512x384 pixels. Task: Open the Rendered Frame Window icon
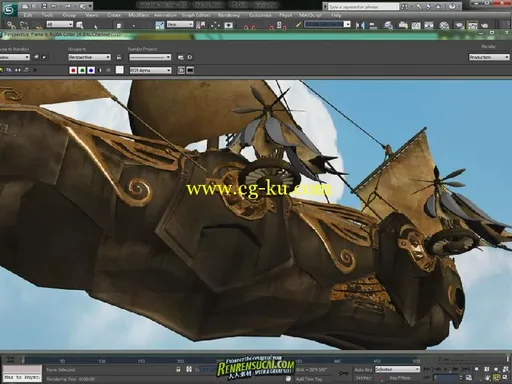(472, 25)
